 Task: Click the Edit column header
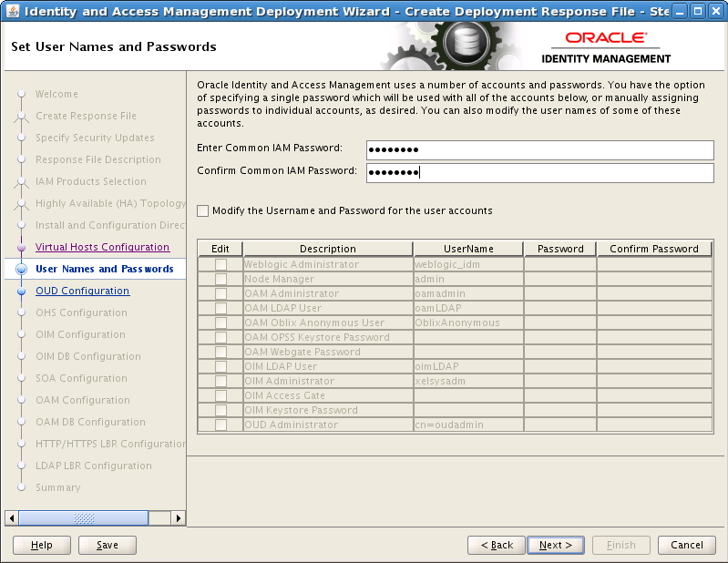(x=220, y=249)
